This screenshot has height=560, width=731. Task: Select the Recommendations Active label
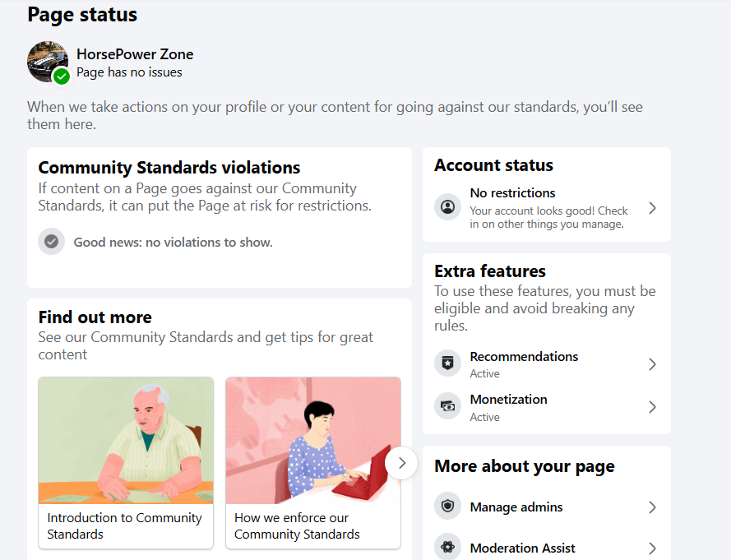click(484, 374)
